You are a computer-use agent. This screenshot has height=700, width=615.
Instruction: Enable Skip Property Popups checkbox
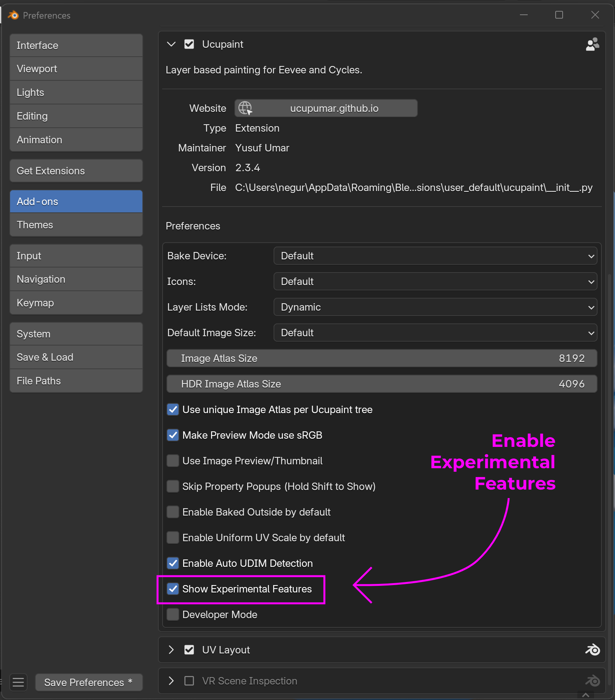173,486
